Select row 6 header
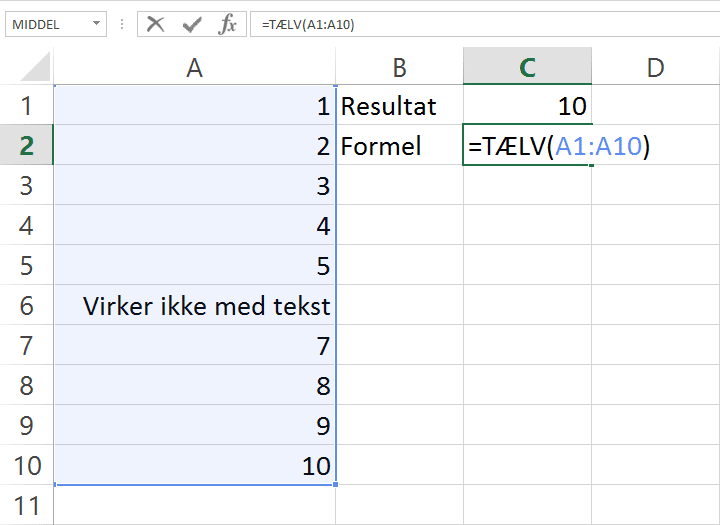The height and width of the screenshot is (525, 720). tap(26, 305)
